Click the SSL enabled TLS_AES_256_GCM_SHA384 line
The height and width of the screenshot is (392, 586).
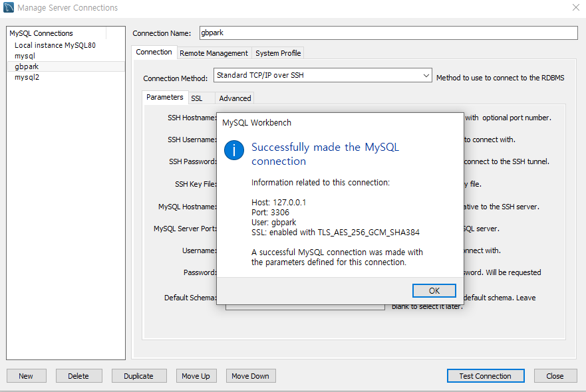coord(335,233)
